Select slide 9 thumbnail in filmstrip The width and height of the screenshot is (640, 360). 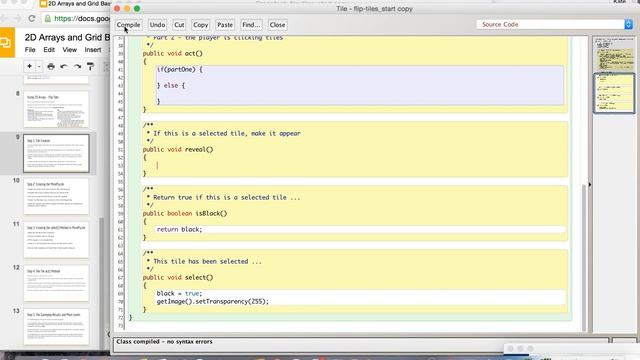[x=56, y=153]
